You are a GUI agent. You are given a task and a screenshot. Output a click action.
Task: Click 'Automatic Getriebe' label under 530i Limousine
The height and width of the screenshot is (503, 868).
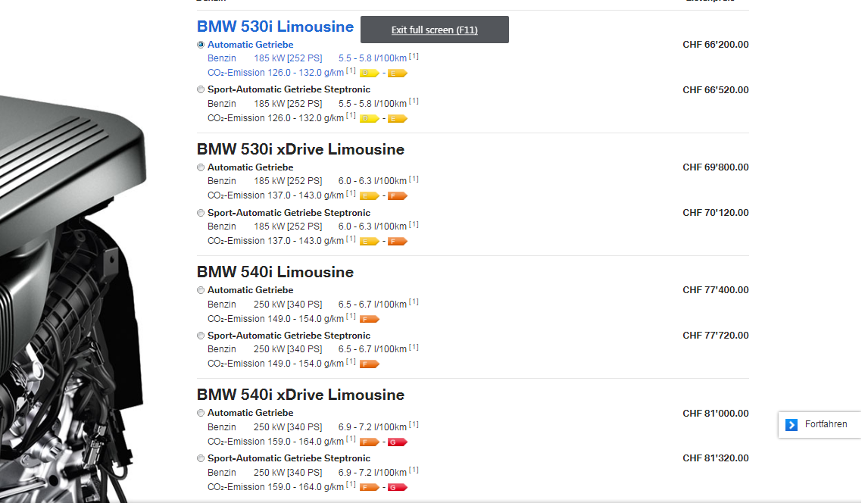[x=250, y=45]
